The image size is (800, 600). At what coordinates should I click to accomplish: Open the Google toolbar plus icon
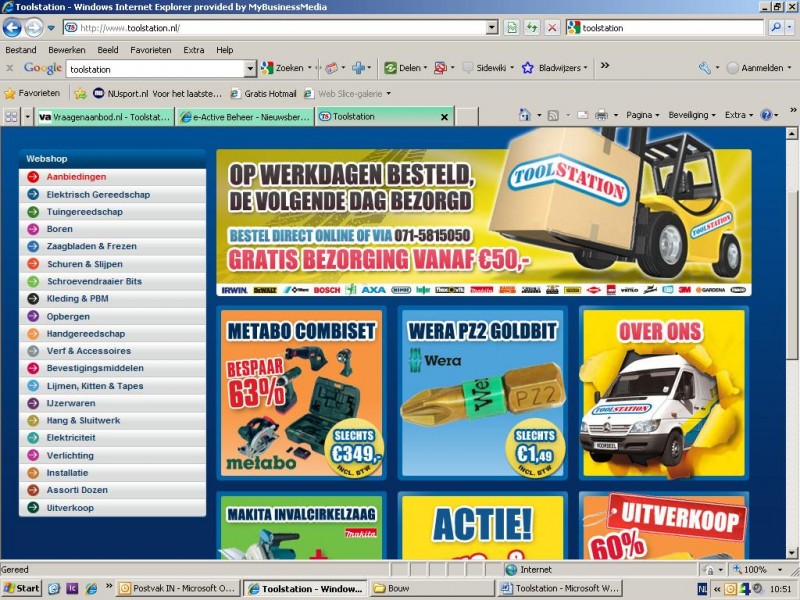click(x=359, y=68)
